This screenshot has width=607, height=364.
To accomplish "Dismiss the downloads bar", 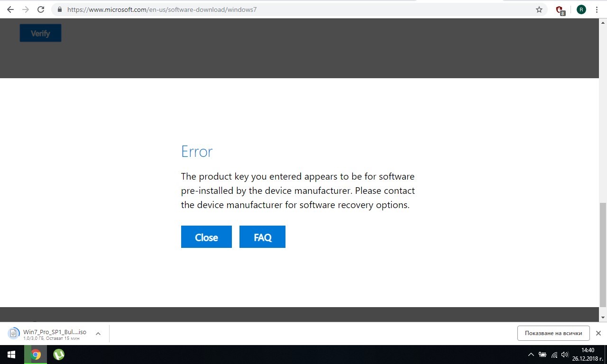I will [x=598, y=333].
